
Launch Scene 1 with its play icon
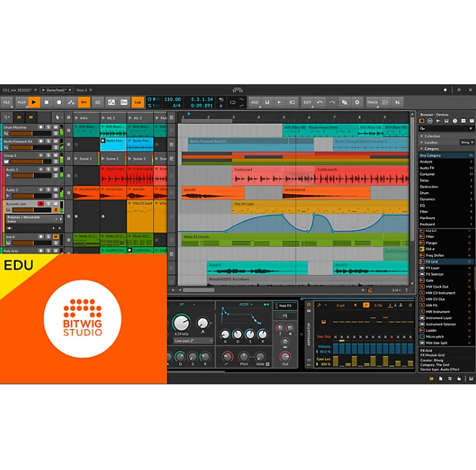tap(75, 158)
